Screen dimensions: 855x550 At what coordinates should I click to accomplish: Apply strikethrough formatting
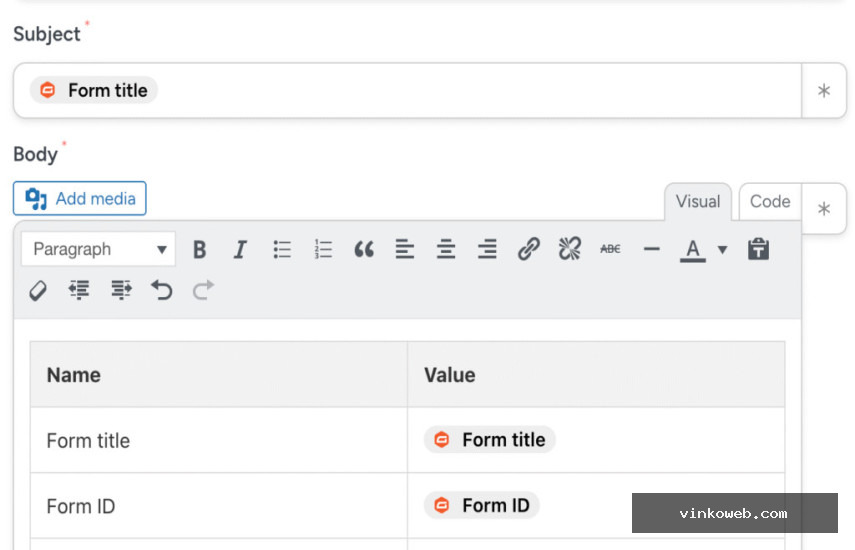610,250
